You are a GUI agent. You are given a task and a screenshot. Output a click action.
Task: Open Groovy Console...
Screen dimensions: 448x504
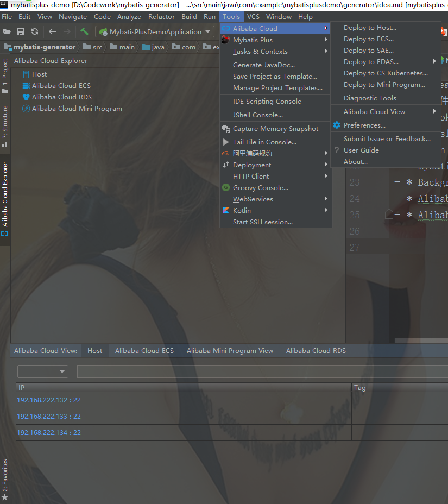pos(275,188)
